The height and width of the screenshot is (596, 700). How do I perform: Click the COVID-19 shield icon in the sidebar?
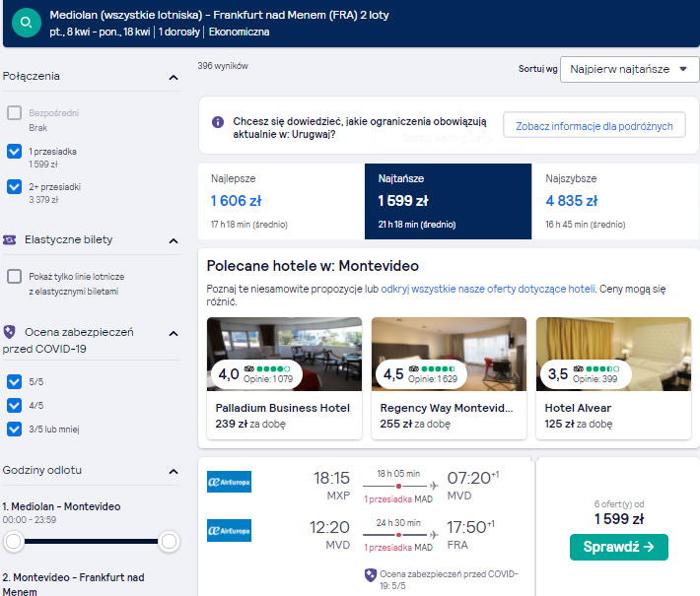pos(10,332)
